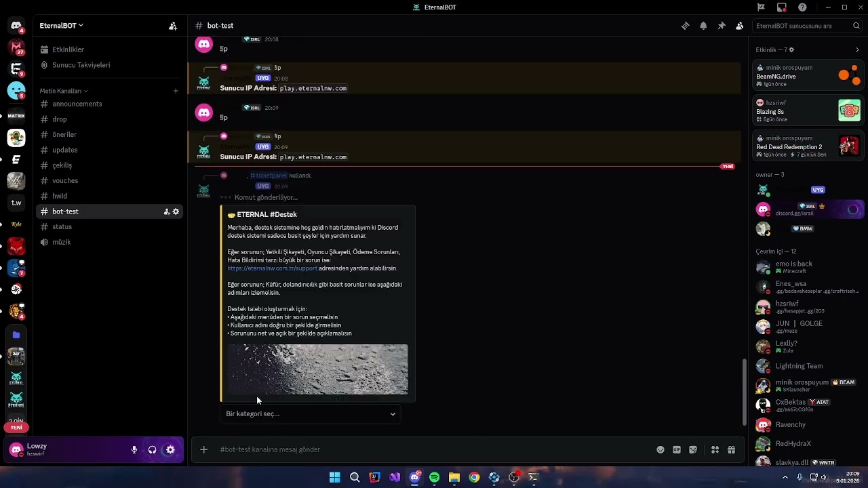Open member emo is back

point(808,267)
